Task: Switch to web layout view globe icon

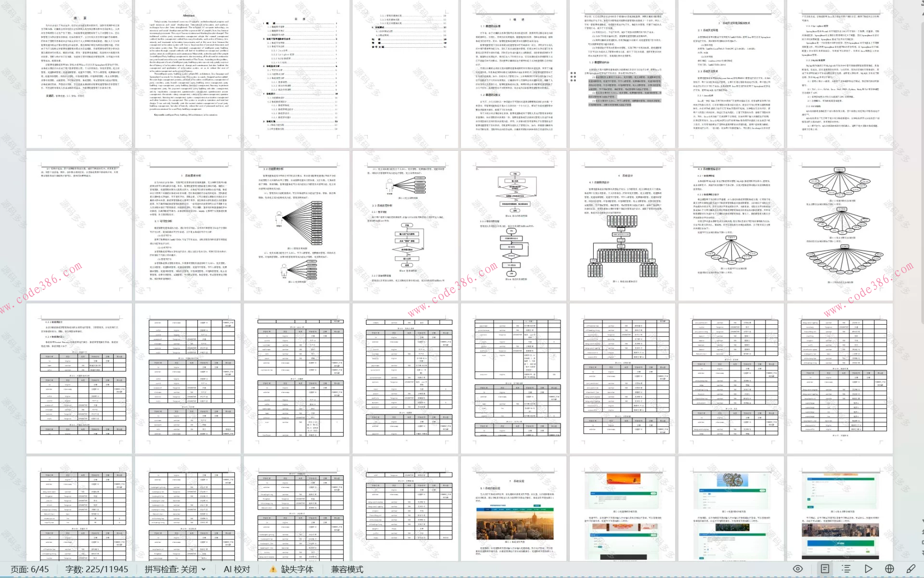Action: point(889,569)
